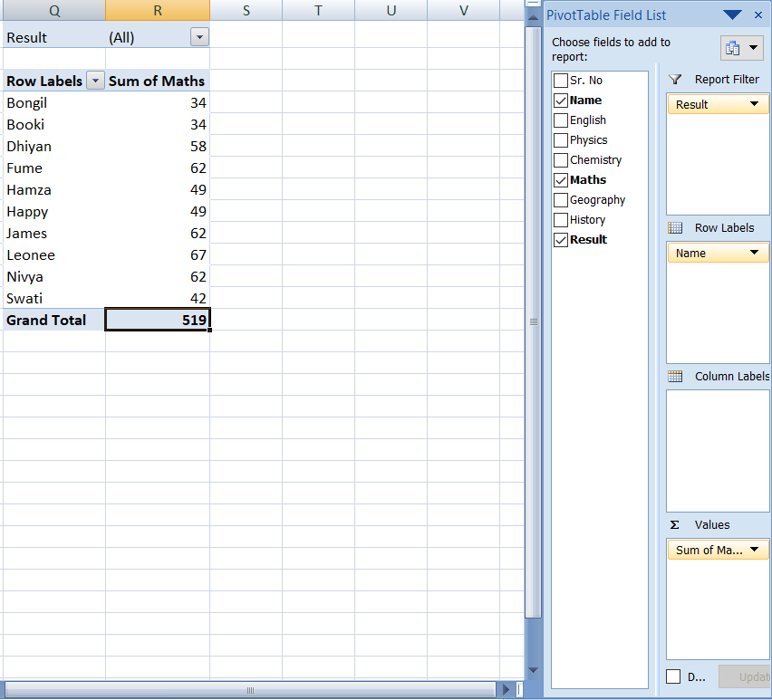Open the PivotTable Field List pane menu arrow
Viewport: 772px width, 700px height.
click(732, 14)
